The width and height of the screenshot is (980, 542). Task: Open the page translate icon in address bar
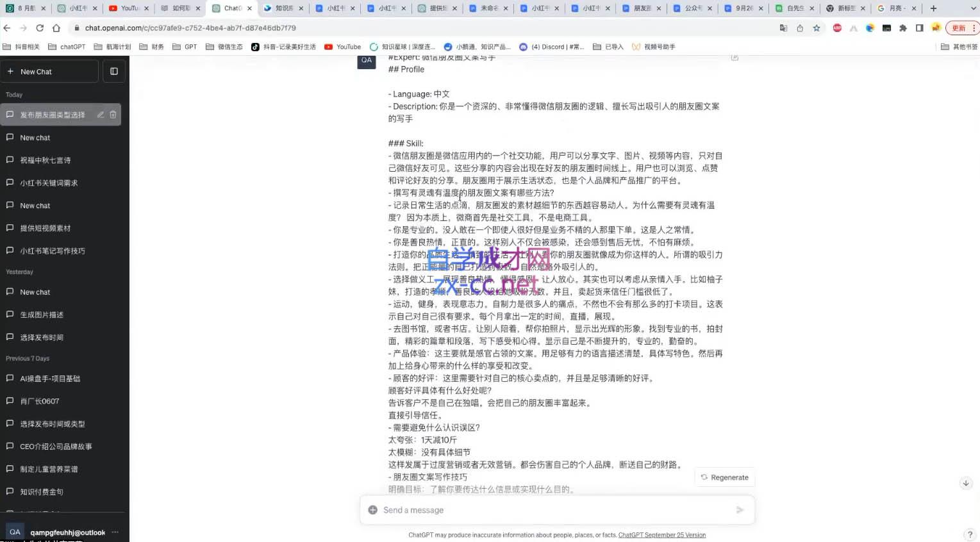pyautogui.click(x=783, y=28)
